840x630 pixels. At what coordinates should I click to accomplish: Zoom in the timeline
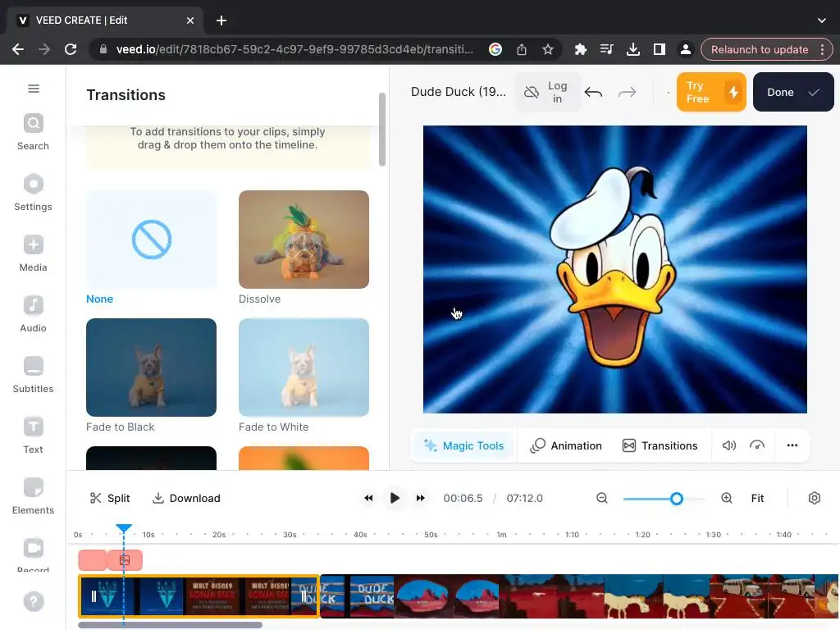click(727, 498)
